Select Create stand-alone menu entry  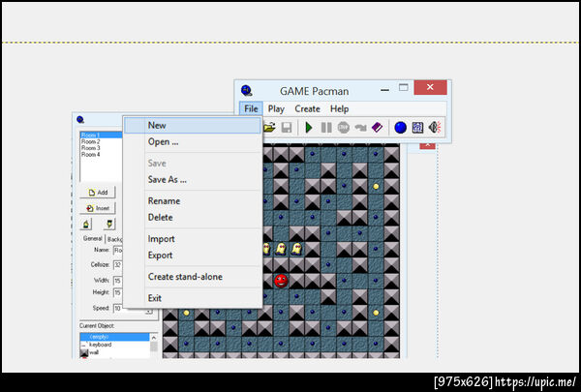[193, 277]
